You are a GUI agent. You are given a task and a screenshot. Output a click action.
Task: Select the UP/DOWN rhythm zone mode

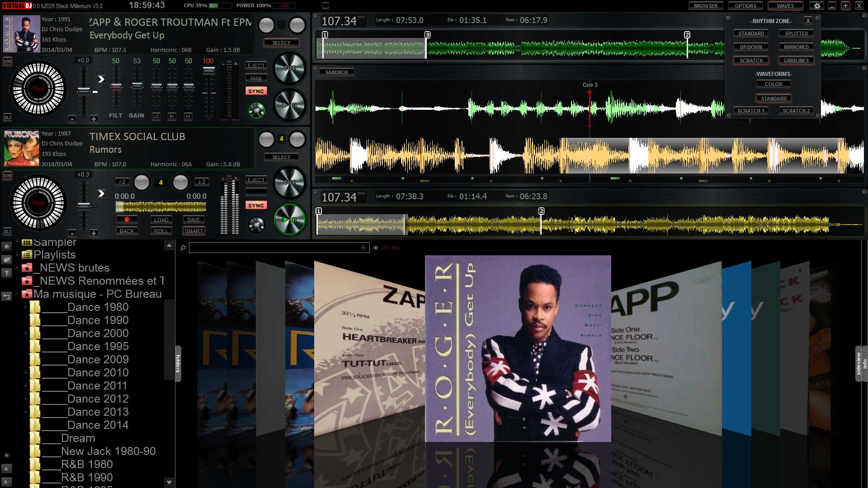[751, 47]
